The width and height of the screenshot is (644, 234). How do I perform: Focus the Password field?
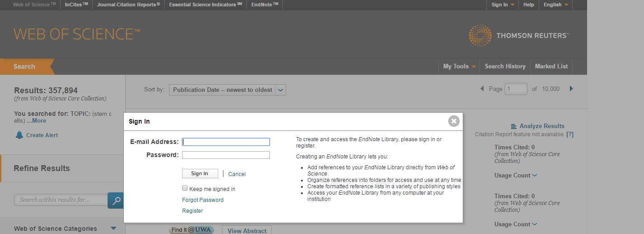coord(226,155)
